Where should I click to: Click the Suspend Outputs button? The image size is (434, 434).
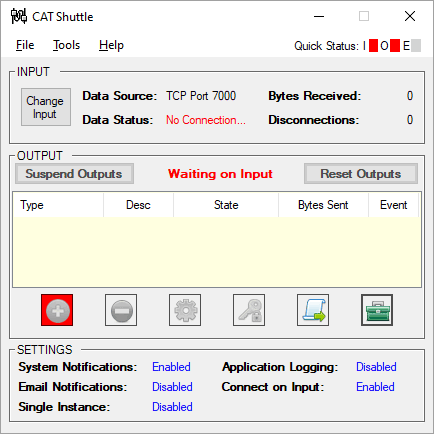pyautogui.click(x=74, y=174)
